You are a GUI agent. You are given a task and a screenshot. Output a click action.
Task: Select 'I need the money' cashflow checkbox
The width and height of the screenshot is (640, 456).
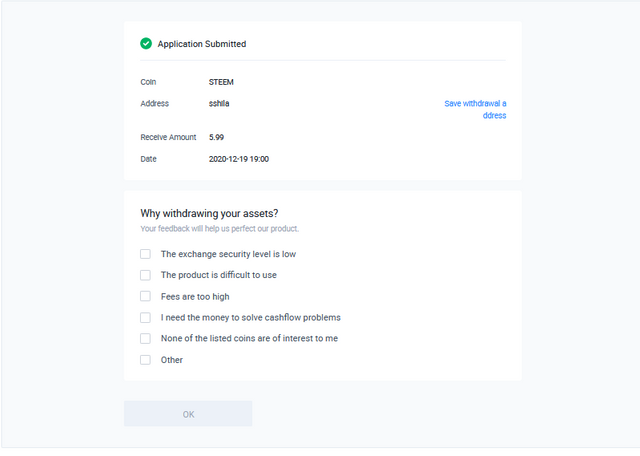click(145, 317)
